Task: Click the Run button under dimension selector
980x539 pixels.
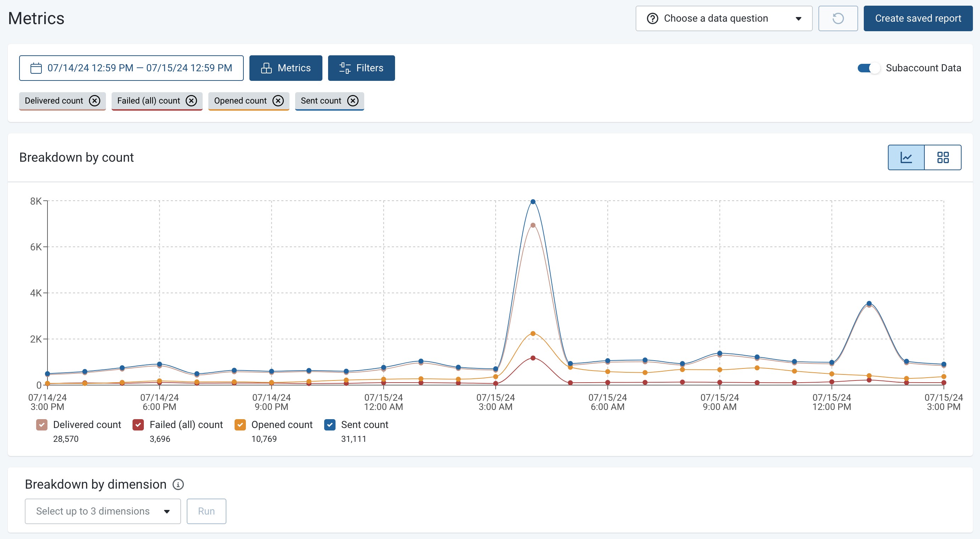Action: pyautogui.click(x=206, y=511)
